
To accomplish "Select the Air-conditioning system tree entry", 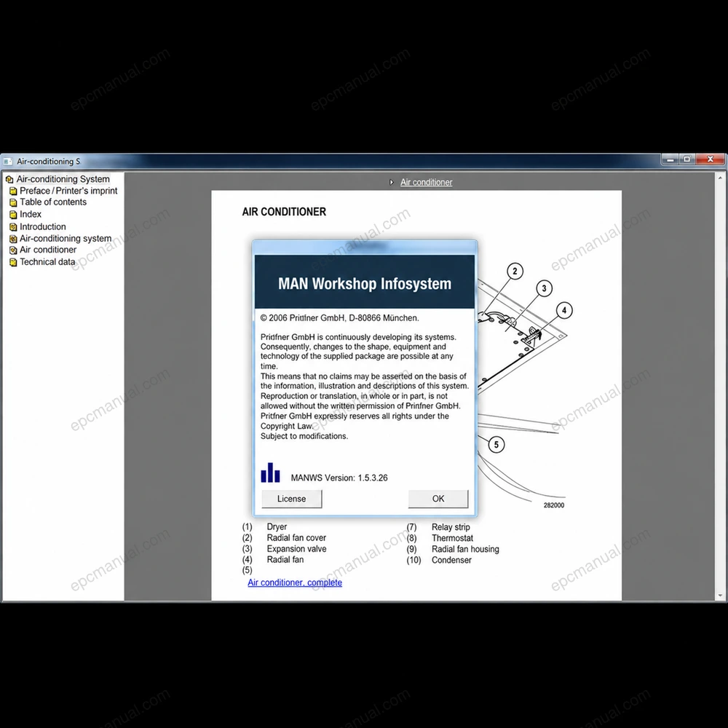I will pyautogui.click(x=66, y=239).
